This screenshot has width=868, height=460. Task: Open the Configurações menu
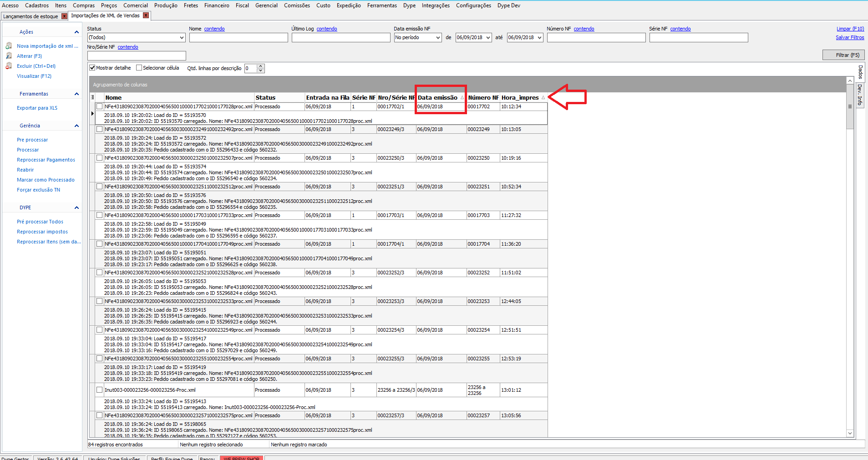point(473,5)
